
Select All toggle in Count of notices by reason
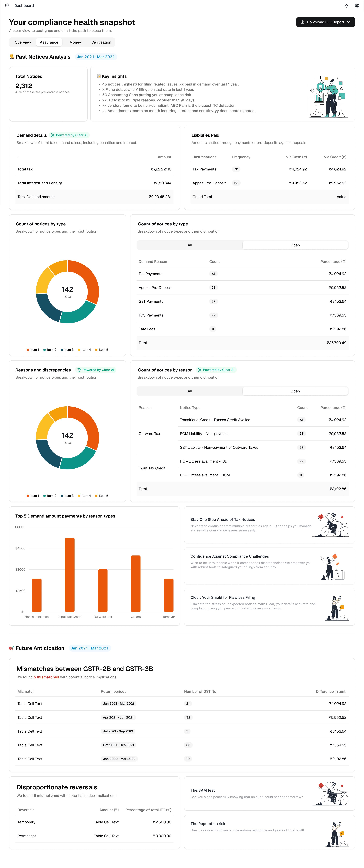click(x=190, y=391)
